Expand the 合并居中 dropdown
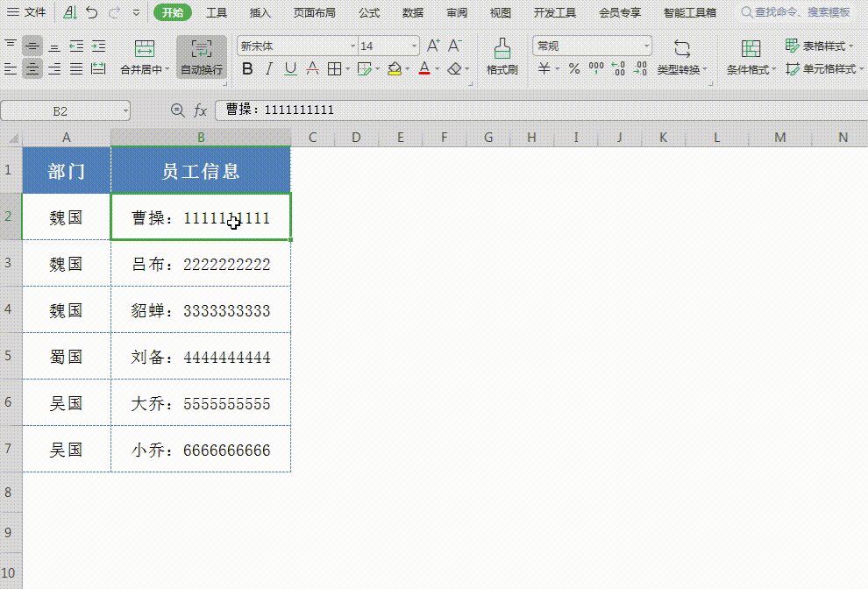The image size is (868, 589). [x=167, y=70]
